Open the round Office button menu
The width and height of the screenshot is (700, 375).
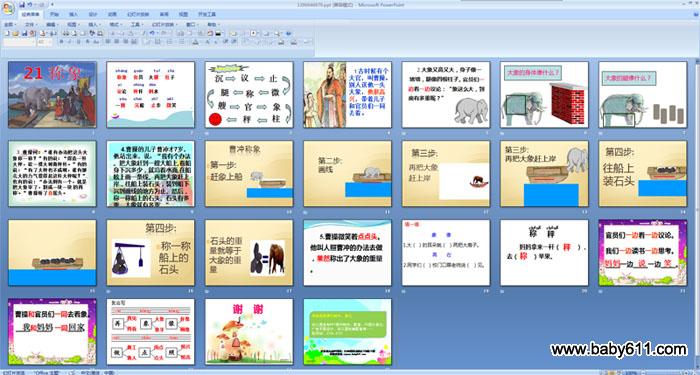pyautogui.click(x=8, y=8)
